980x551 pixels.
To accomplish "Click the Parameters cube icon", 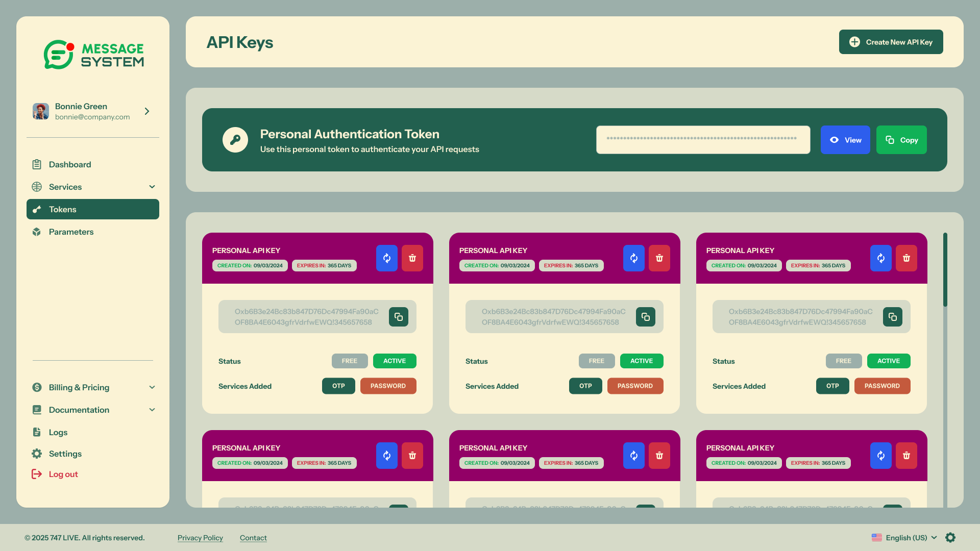I will 37,232.
